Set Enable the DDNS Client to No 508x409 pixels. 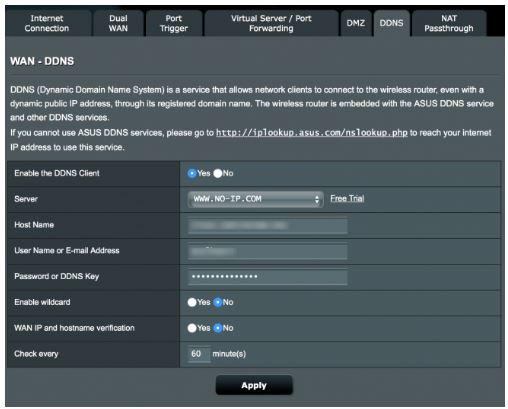pyautogui.click(x=218, y=173)
